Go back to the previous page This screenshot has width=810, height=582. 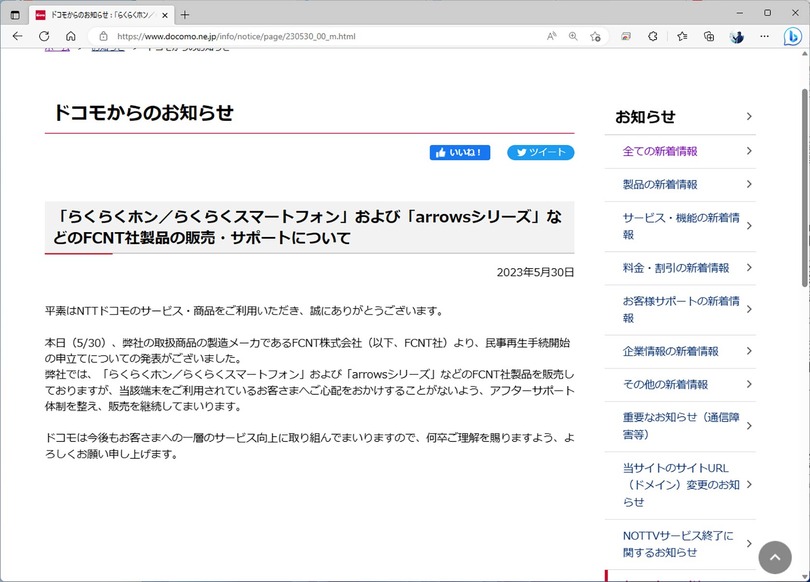18,36
